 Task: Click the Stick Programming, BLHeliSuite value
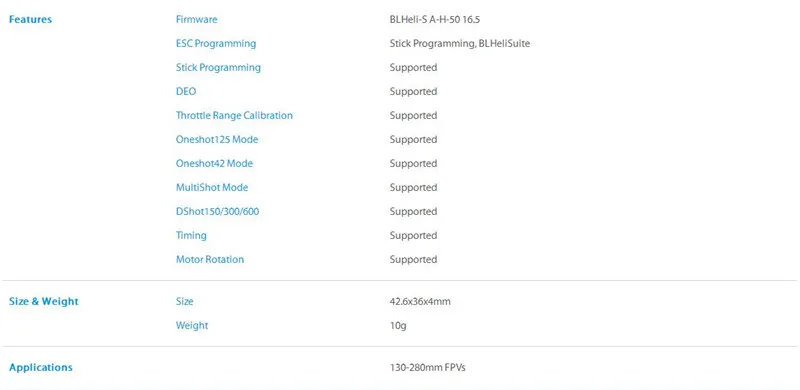(x=460, y=44)
